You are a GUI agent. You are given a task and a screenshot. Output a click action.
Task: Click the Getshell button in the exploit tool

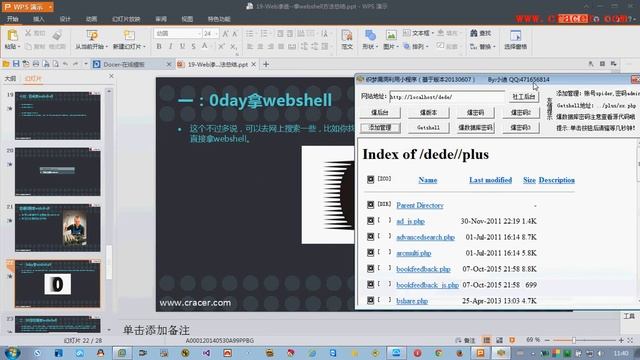[429, 128]
